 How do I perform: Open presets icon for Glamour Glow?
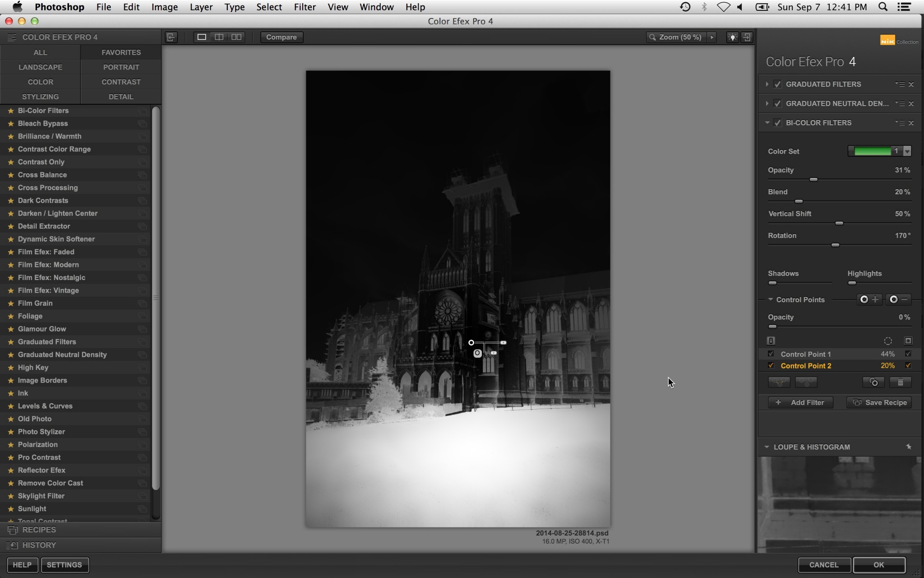(x=143, y=329)
